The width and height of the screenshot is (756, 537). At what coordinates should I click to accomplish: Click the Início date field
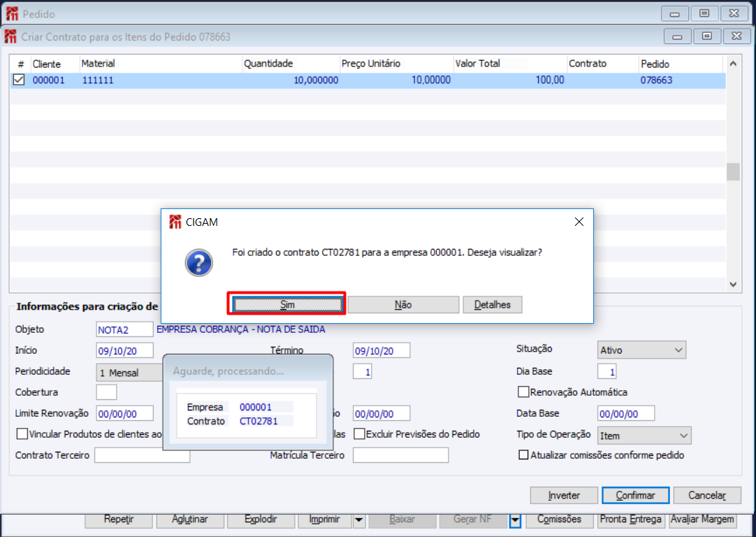(x=124, y=350)
